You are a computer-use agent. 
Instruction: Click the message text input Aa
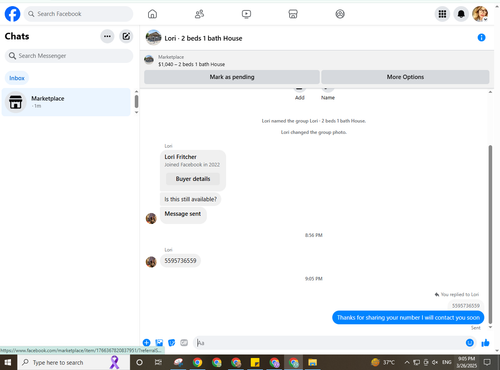[x=328, y=343]
